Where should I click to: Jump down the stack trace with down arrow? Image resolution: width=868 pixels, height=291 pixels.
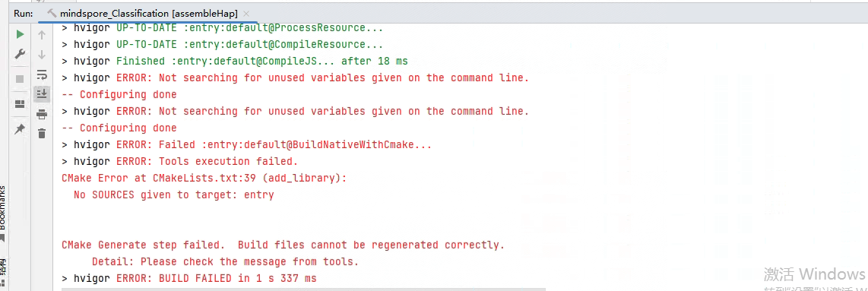click(x=42, y=55)
